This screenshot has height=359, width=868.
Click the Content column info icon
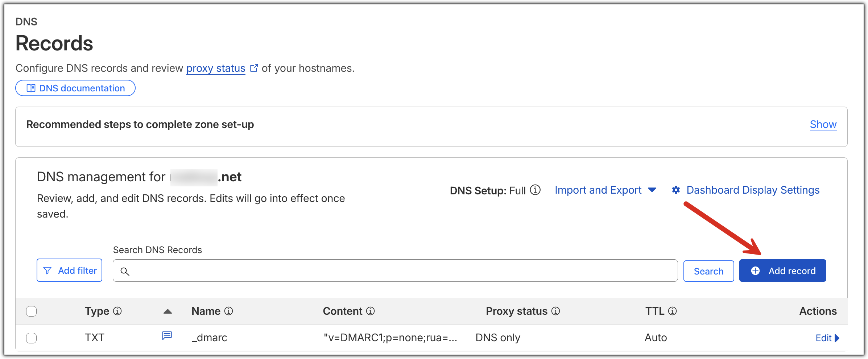click(x=370, y=311)
